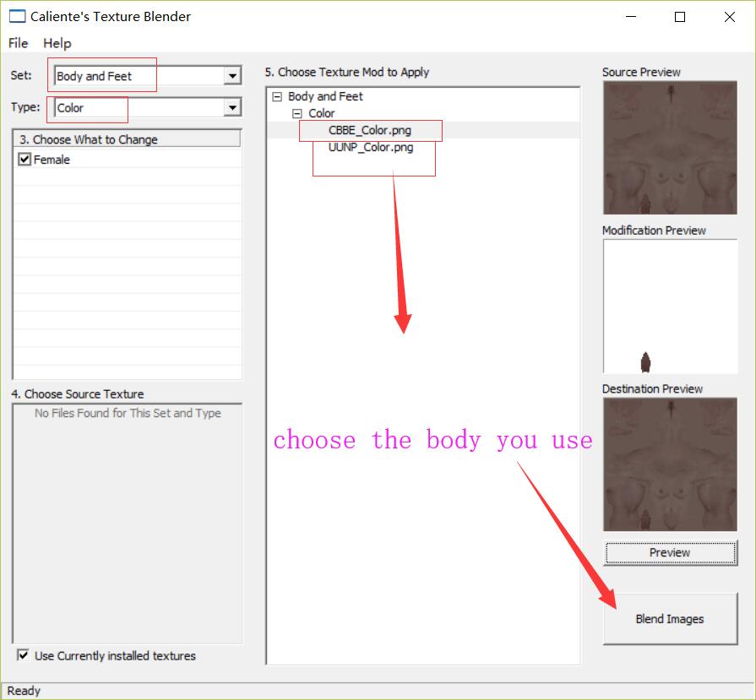
Task: Click the Modification Preview thumbnail
Action: [x=670, y=307]
